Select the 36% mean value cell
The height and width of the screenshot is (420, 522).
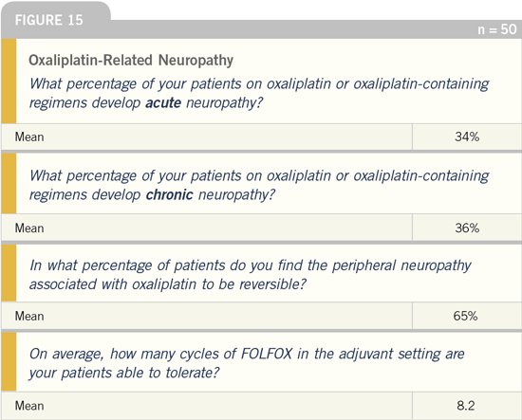click(467, 228)
